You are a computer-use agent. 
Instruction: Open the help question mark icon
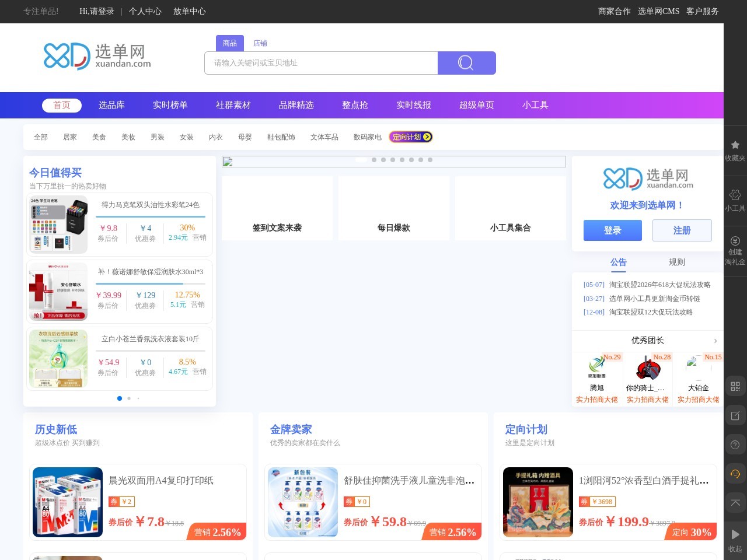pos(735,445)
